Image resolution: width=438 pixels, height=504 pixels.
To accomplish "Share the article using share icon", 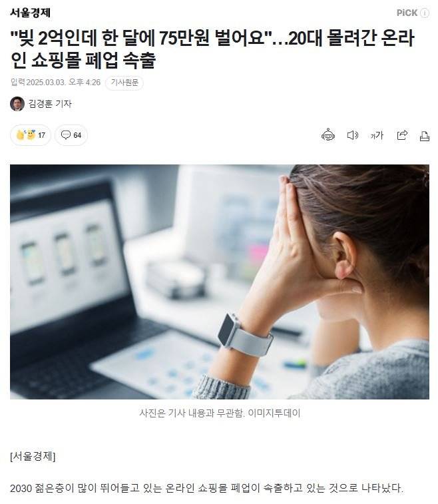I will click(401, 135).
